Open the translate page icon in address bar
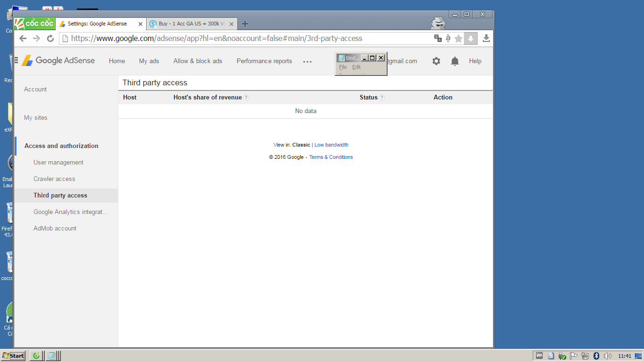644x362 pixels. [438, 38]
